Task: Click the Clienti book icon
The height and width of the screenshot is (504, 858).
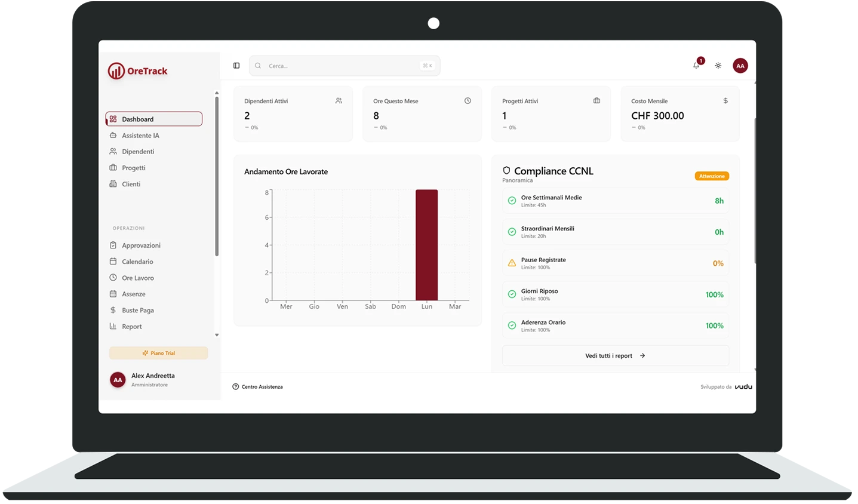Action: pos(113,184)
